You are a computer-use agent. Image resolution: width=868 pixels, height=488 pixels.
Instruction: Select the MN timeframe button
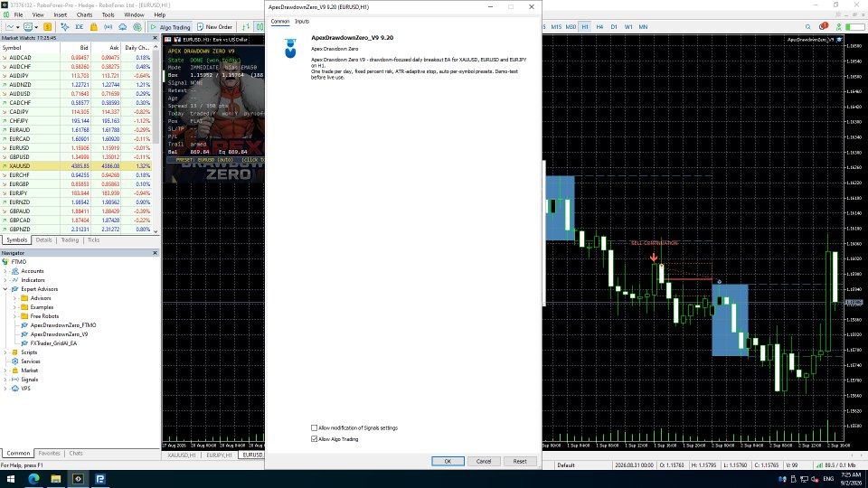[643, 26]
